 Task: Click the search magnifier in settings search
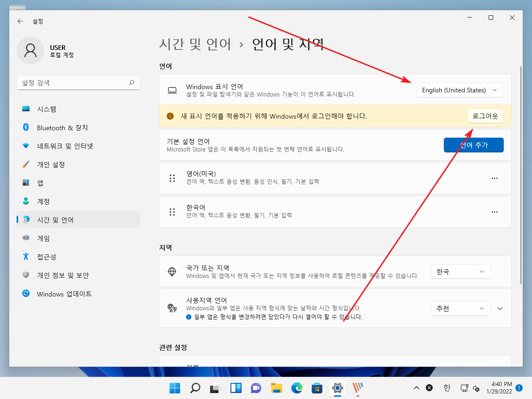click(132, 83)
